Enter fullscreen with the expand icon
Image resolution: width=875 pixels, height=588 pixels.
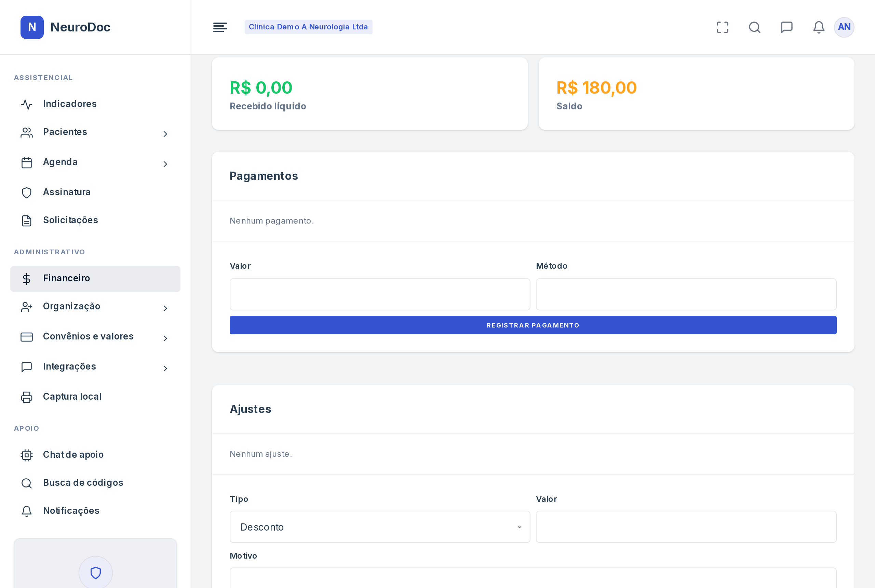click(x=723, y=27)
